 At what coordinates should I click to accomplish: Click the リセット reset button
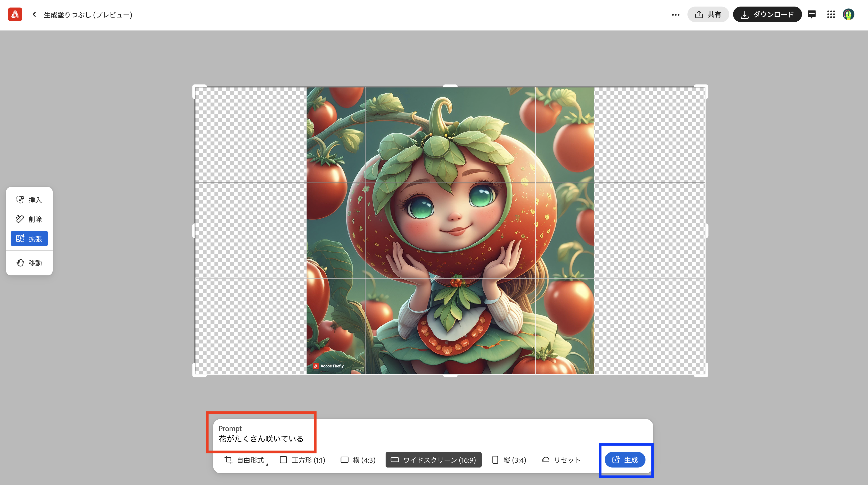[x=561, y=460]
